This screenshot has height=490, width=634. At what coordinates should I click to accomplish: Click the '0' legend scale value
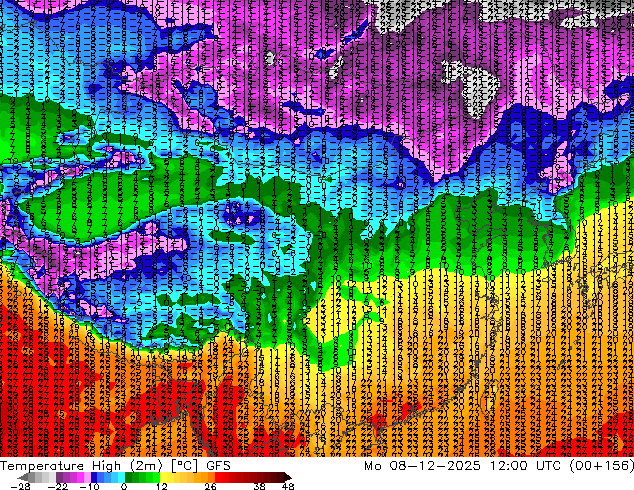coord(124,486)
